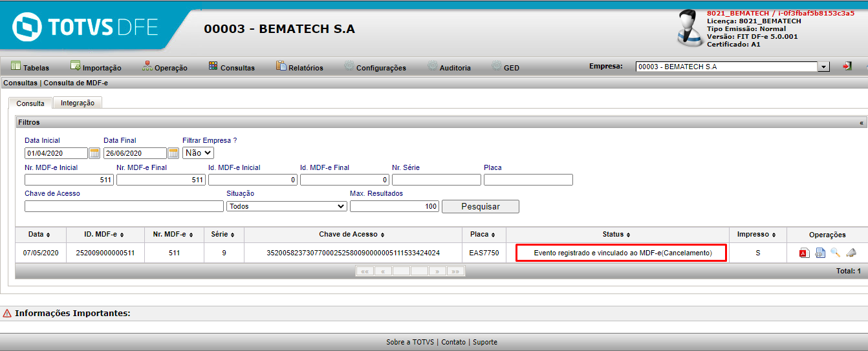Screen dimensions: 868x351
Task: Click the Total: 1 footer text
Action: [x=848, y=271]
